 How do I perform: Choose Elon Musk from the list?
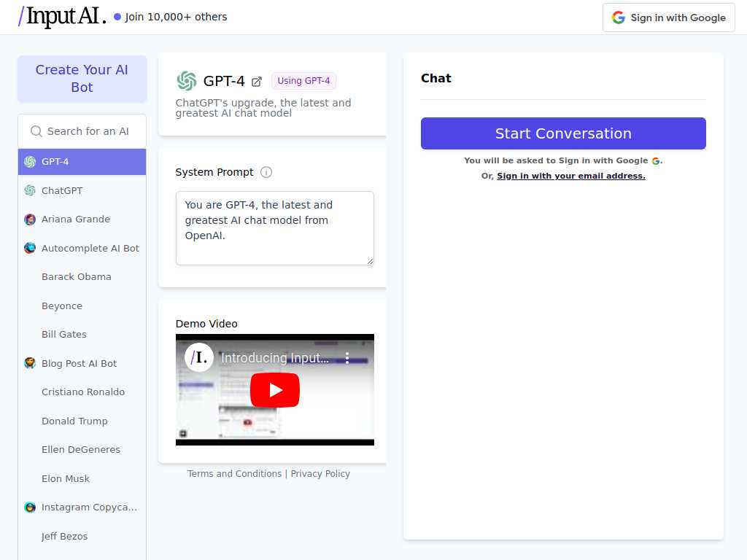82,478
